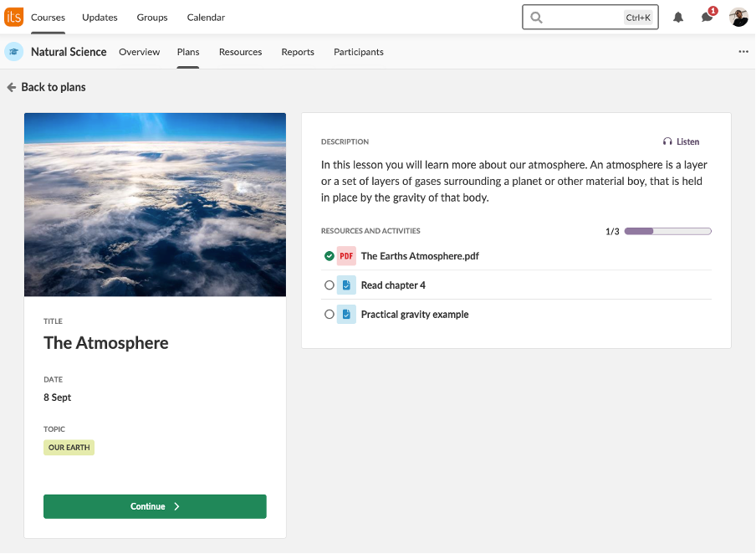Image resolution: width=756 pixels, height=554 pixels.
Task: Click the Listen headphones icon
Action: point(667,141)
